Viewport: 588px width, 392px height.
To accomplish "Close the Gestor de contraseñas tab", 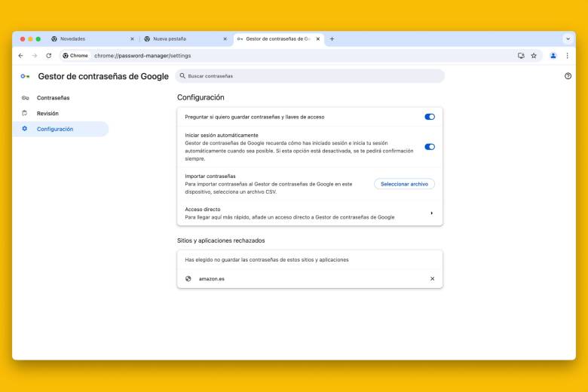I will tap(317, 38).
